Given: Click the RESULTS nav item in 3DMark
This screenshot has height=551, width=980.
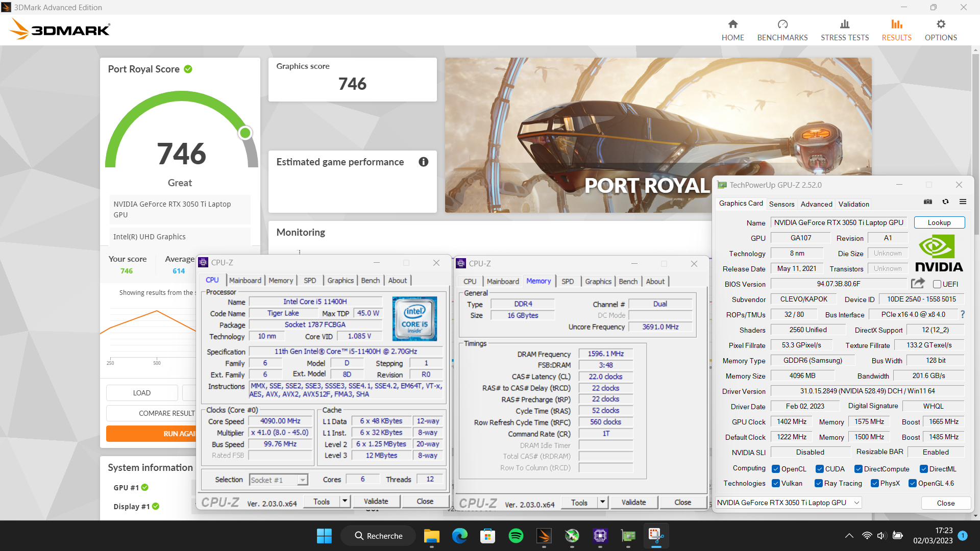Looking at the screenshot, I should [896, 30].
